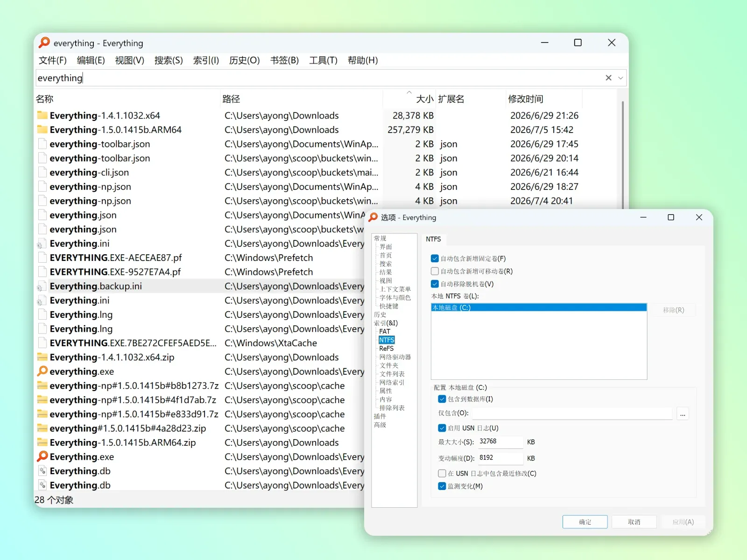The image size is (747, 560).
Task: Open the 书签(B) menu
Action: tap(284, 60)
